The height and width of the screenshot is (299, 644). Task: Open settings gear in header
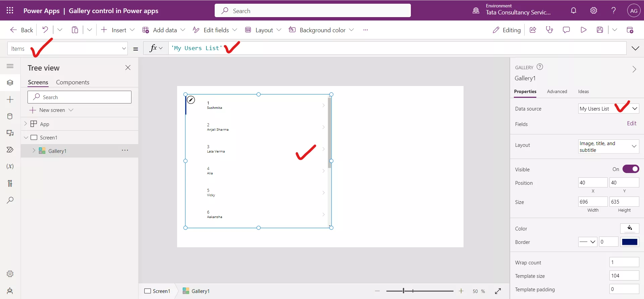(x=594, y=10)
